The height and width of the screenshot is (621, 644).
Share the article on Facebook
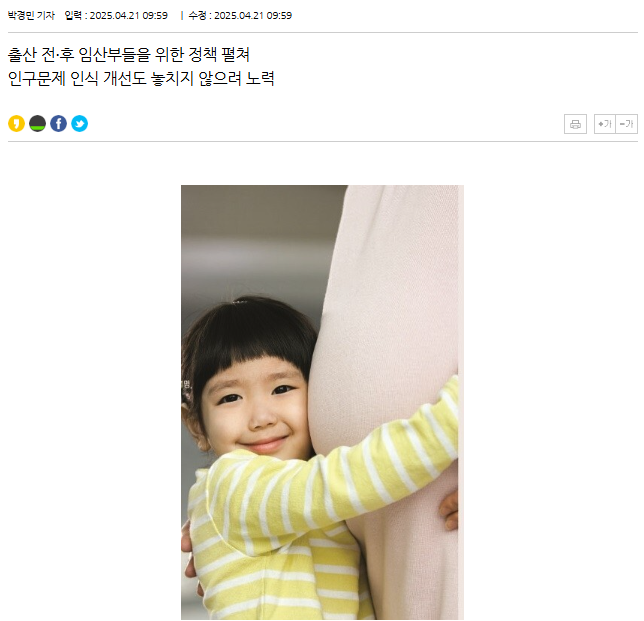(58, 124)
